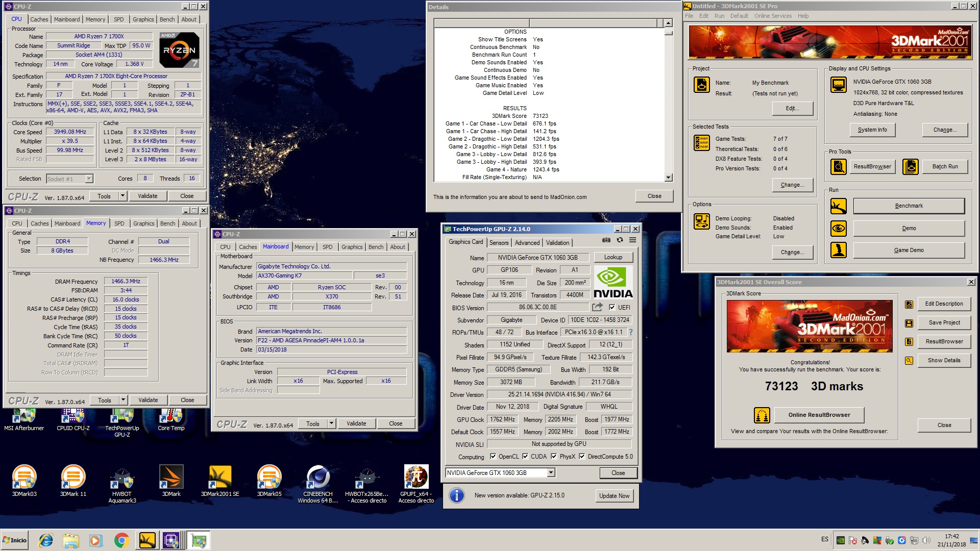Click the Online ResultBrowser button
Image resolution: width=980 pixels, height=551 pixels.
(x=819, y=415)
